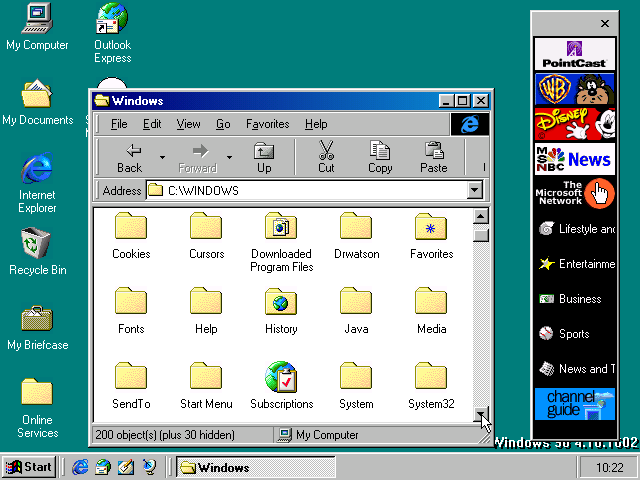Click the vertical scrollbar thumb
640x480 pixels.
(481, 236)
